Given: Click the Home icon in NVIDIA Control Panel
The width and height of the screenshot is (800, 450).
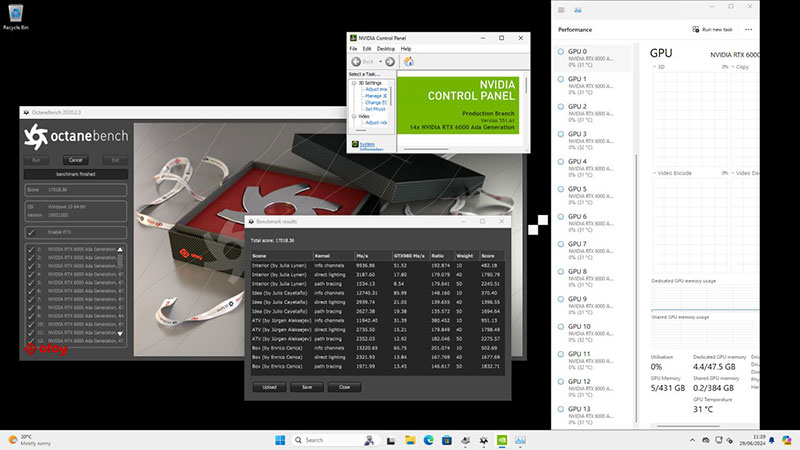Looking at the screenshot, I should point(409,61).
